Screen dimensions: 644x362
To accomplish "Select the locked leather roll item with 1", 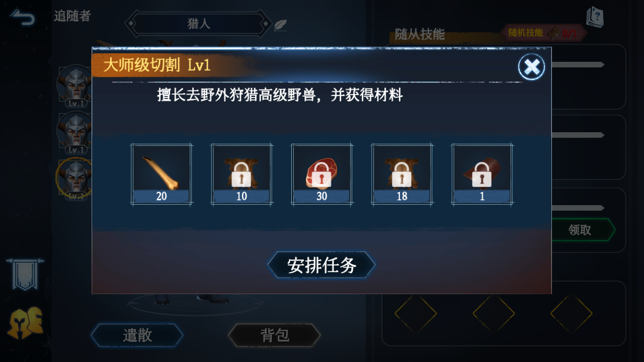I will click(x=482, y=174).
